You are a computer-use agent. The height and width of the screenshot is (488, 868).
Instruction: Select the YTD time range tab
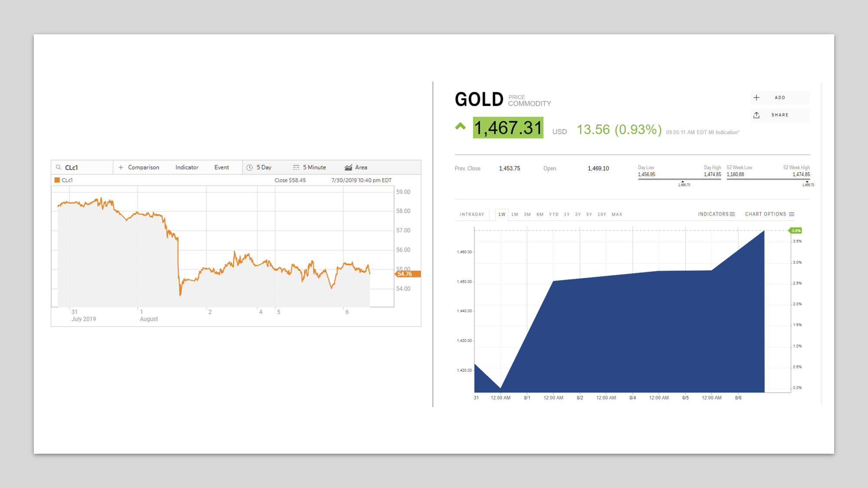coord(553,214)
